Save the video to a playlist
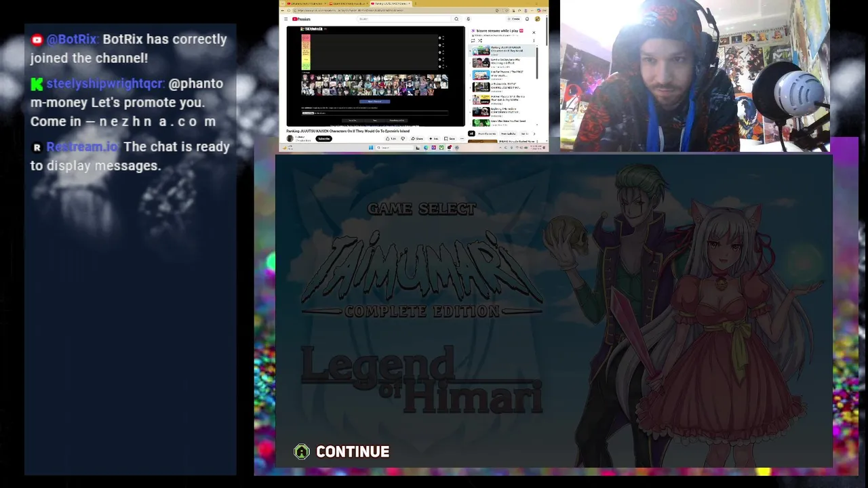868x488 pixels. [449, 138]
